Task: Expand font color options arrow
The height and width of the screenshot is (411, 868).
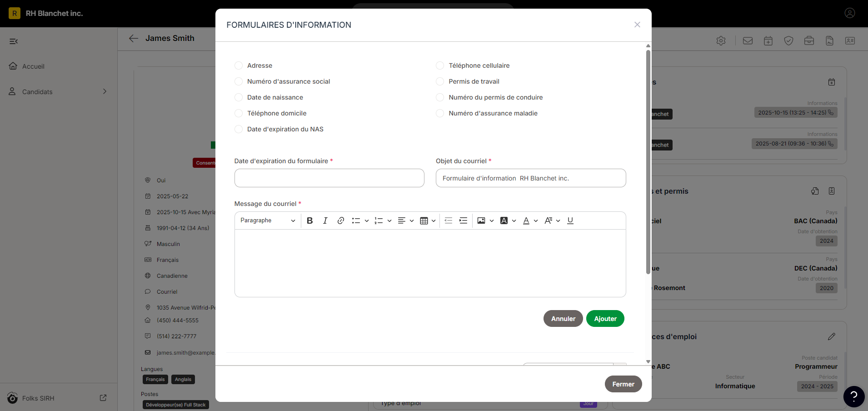Action: click(x=536, y=221)
